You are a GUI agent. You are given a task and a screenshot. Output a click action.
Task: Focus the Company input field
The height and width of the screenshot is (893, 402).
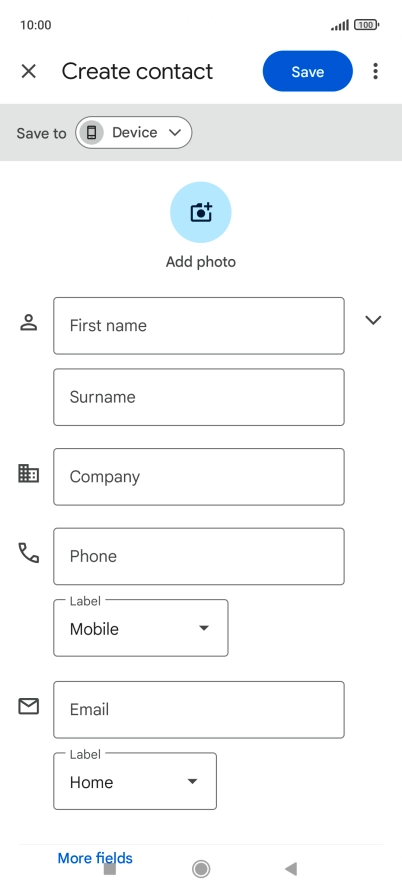[199, 477]
